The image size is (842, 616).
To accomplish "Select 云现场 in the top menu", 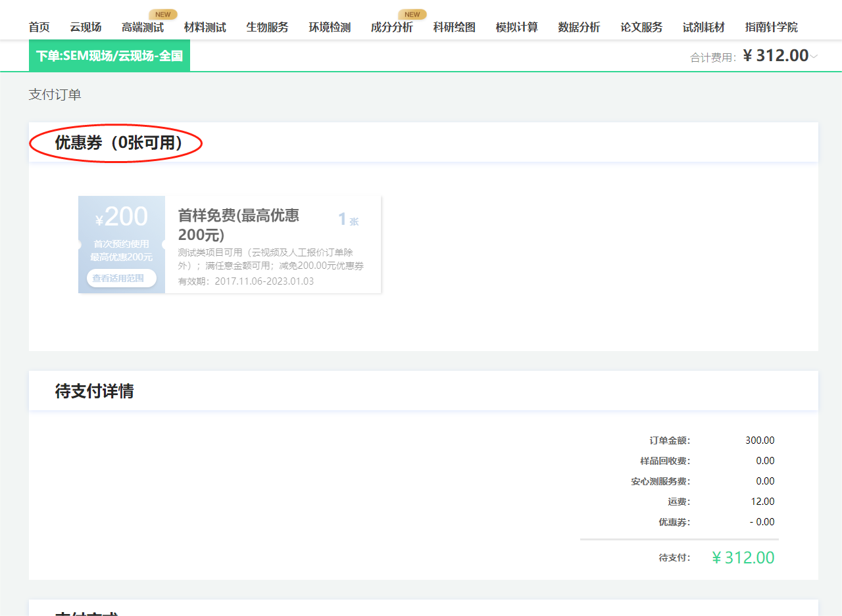I will (x=86, y=27).
